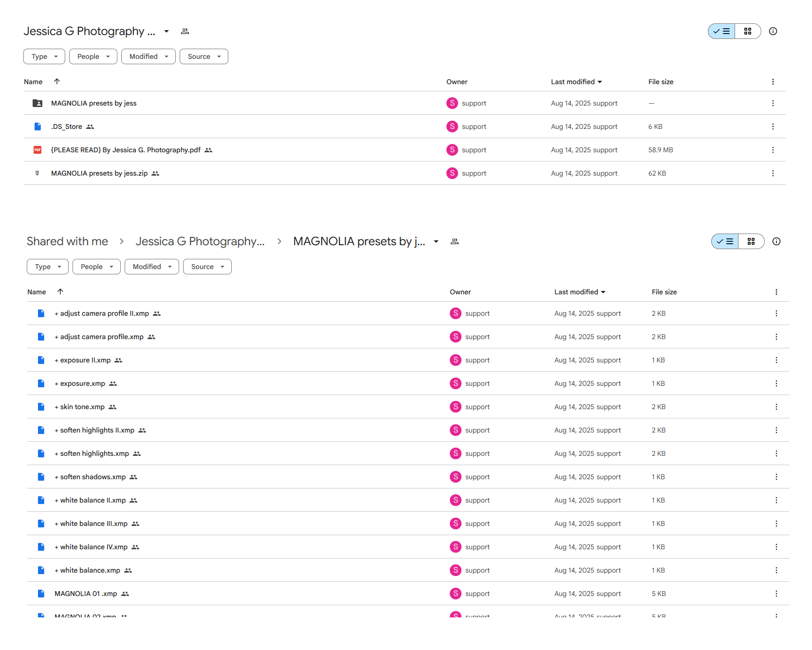The image size is (812, 650).
Task: More actions for + adjust camera profile II.xmp
Action: click(776, 313)
